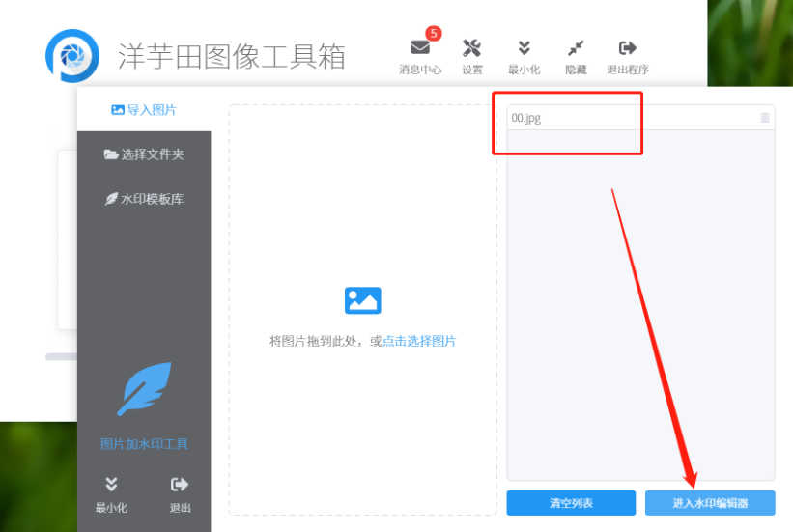Click the 退出程序 icon in top toolbar
793x532 pixels.
coord(628,48)
